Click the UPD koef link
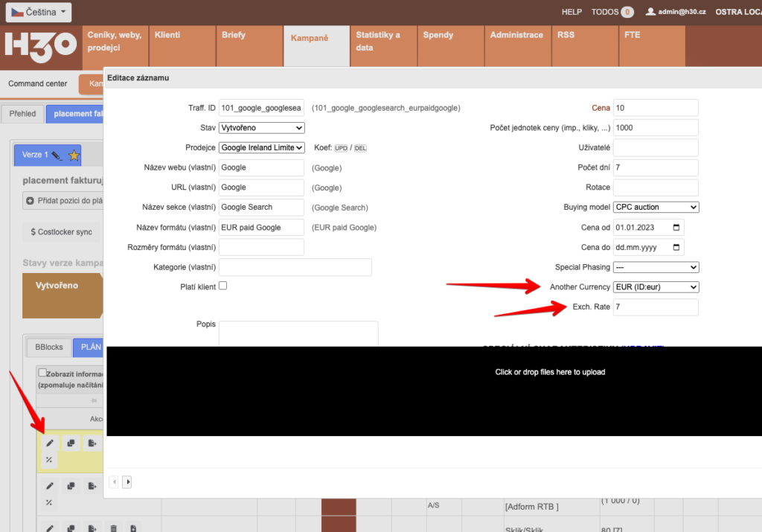The image size is (762, 532). tap(341, 148)
